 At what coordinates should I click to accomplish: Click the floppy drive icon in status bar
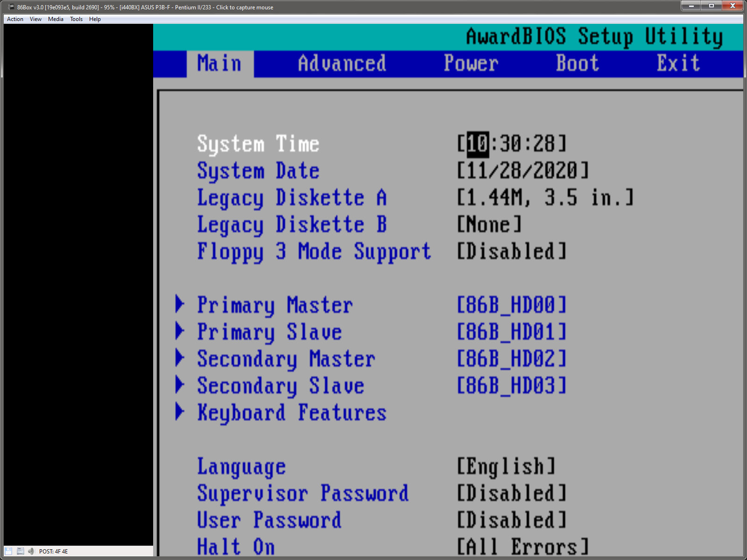click(8, 551)
